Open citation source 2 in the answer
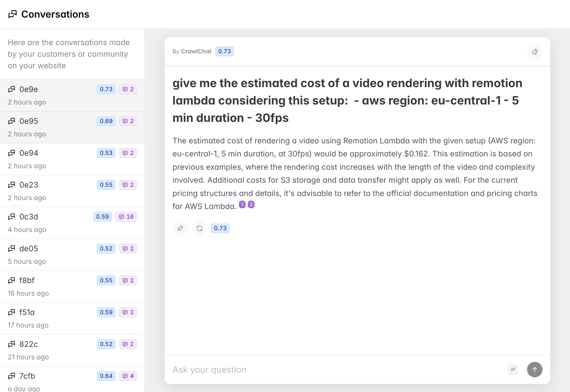This screenshot has height=392, width=570. click(251, 204)
